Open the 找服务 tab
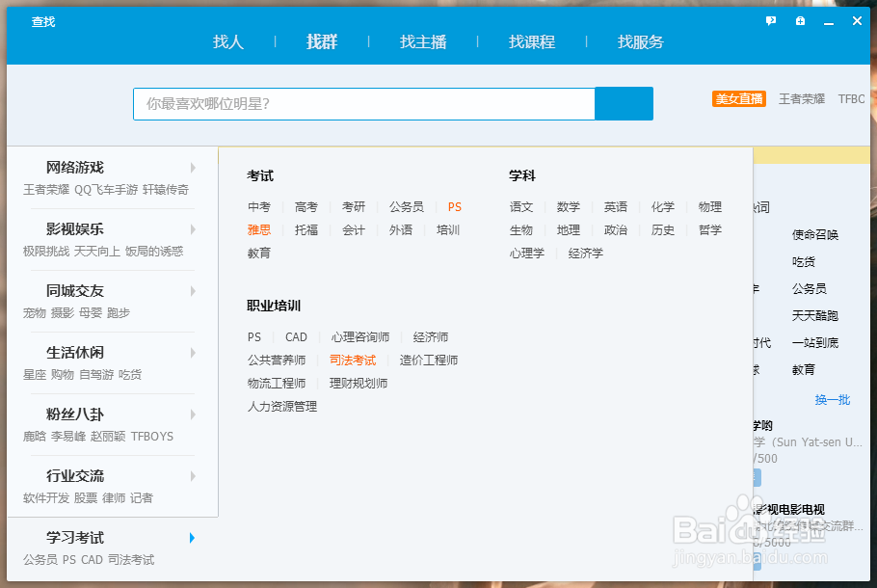This screenshot has height=588, width=877. pos(641,41)
